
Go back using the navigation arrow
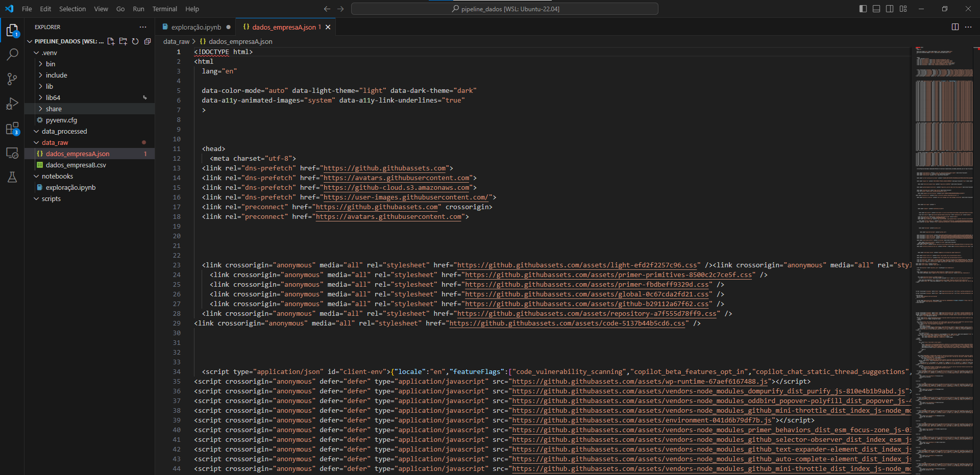point(327,9)
